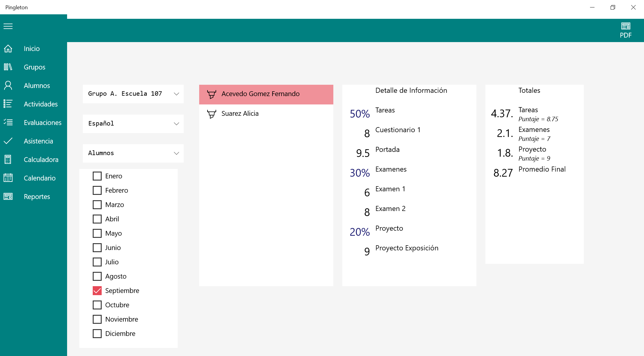Screen dimensions: 644x356
Task: Open Grupos via books icon
Action: pyautogui.click(x=8, y=67)
